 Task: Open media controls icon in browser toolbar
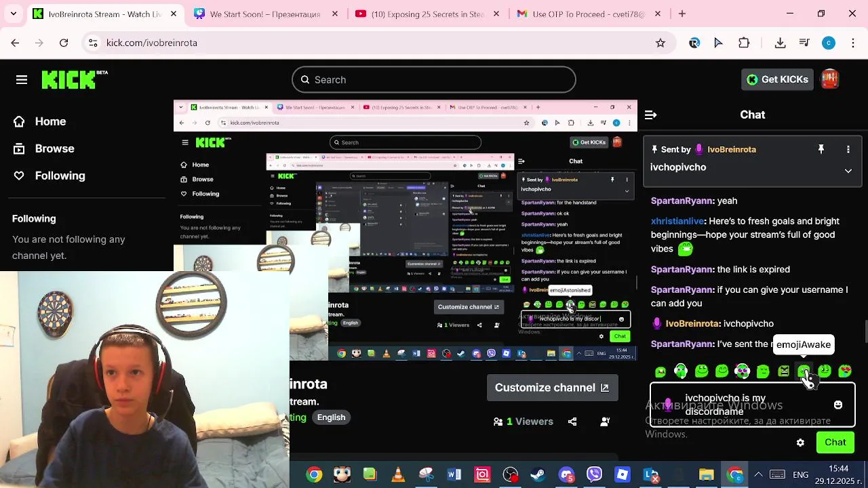pyautogui.click(x=804, y=43)
